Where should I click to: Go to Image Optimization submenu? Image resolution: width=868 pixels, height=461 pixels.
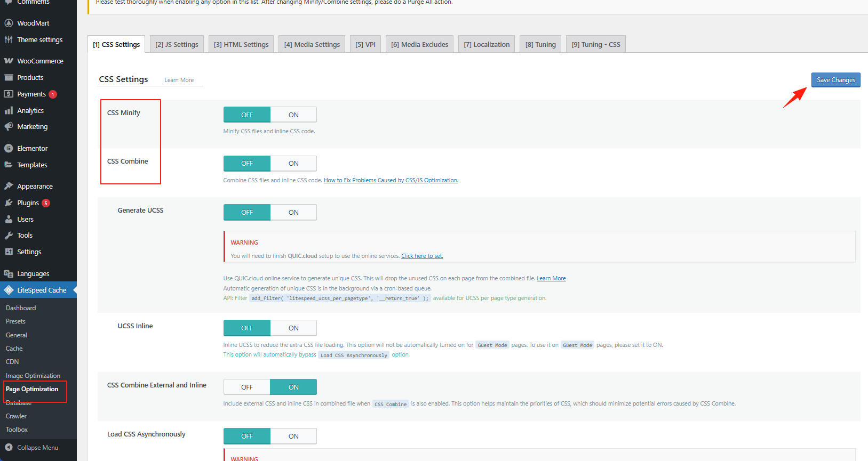[33, 376]
